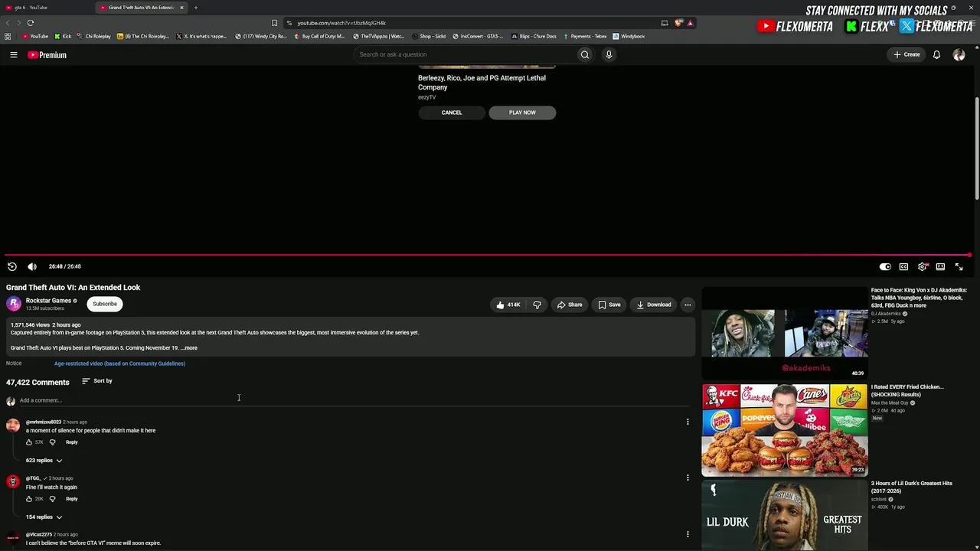Open the comments Sort by menu

pyautogui.click(x=97, y=381)
